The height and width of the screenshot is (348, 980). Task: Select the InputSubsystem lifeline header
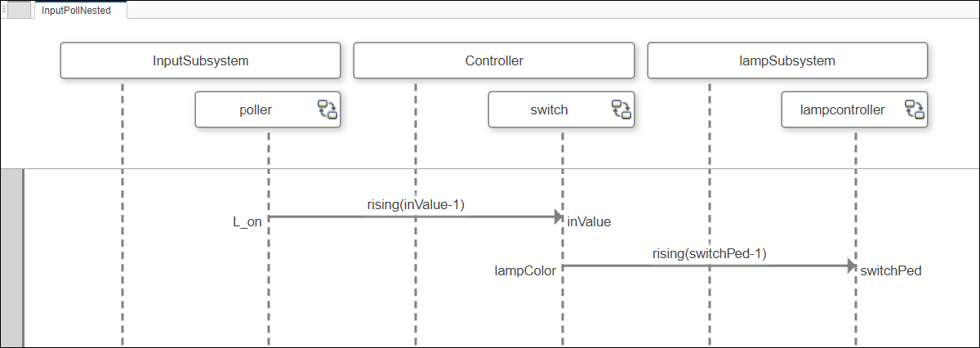point(200,61)
